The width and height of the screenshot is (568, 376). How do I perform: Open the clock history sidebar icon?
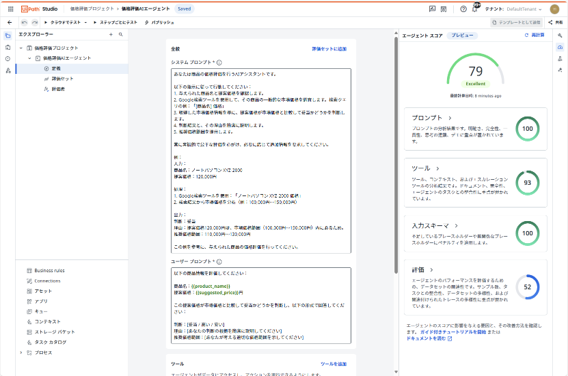coord(8,59)
